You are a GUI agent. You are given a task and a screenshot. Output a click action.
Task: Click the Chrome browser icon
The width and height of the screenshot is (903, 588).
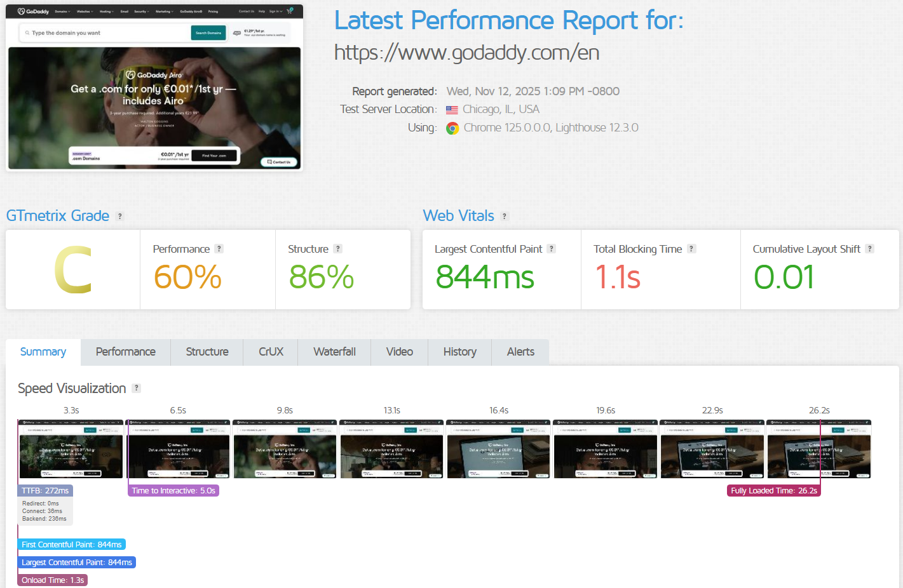[452, 128]
